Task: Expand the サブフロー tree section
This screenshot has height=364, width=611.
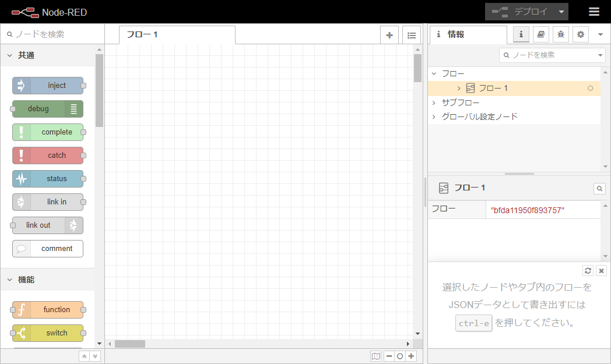Action: click(434, 103)
